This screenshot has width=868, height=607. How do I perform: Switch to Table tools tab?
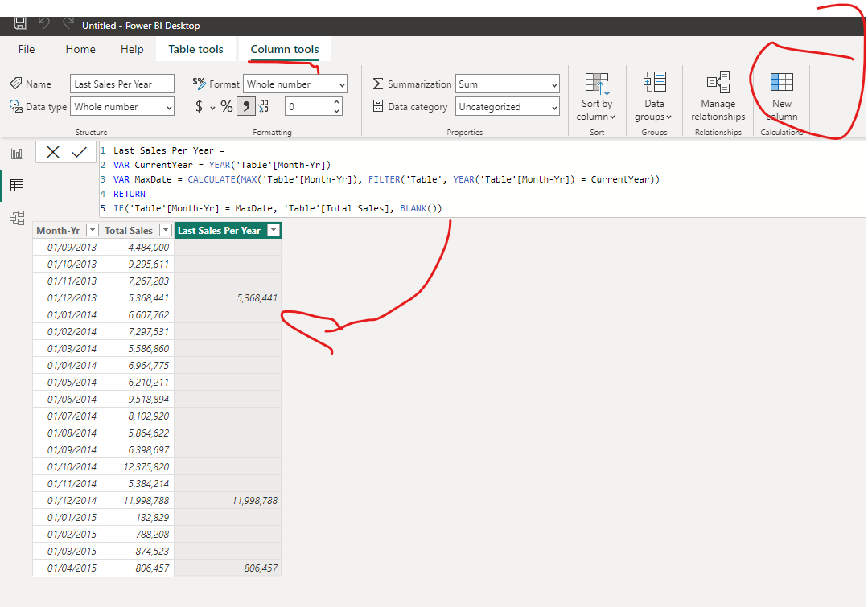195,49
